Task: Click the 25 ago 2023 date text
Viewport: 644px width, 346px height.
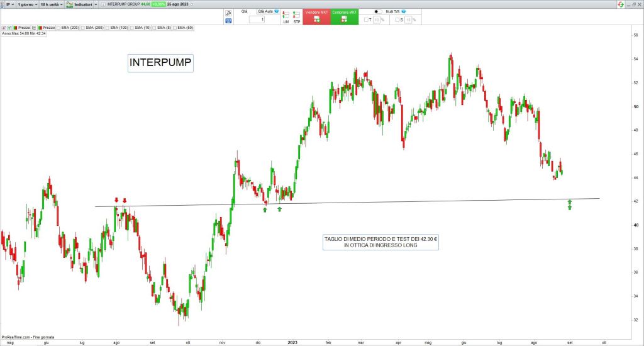Action: [178, 4]
